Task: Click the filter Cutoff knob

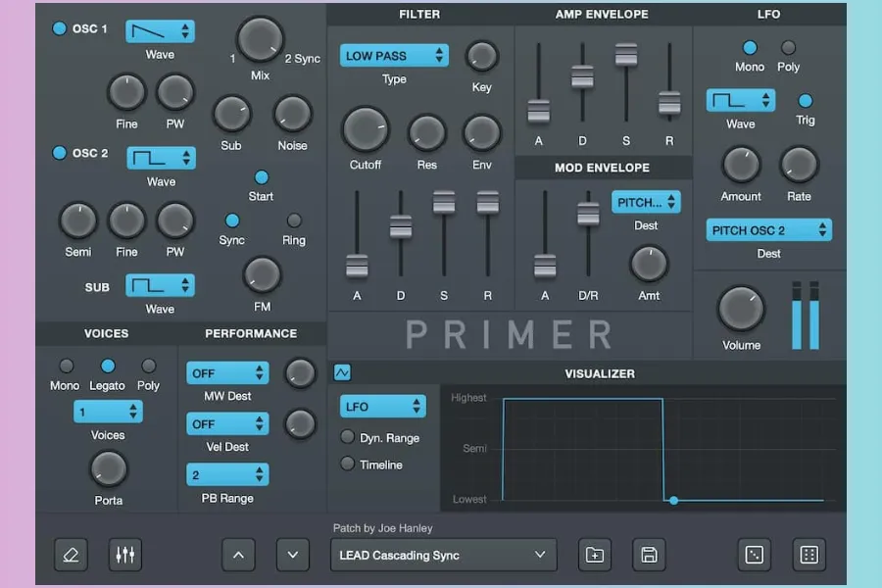Action: pos(365,129)
